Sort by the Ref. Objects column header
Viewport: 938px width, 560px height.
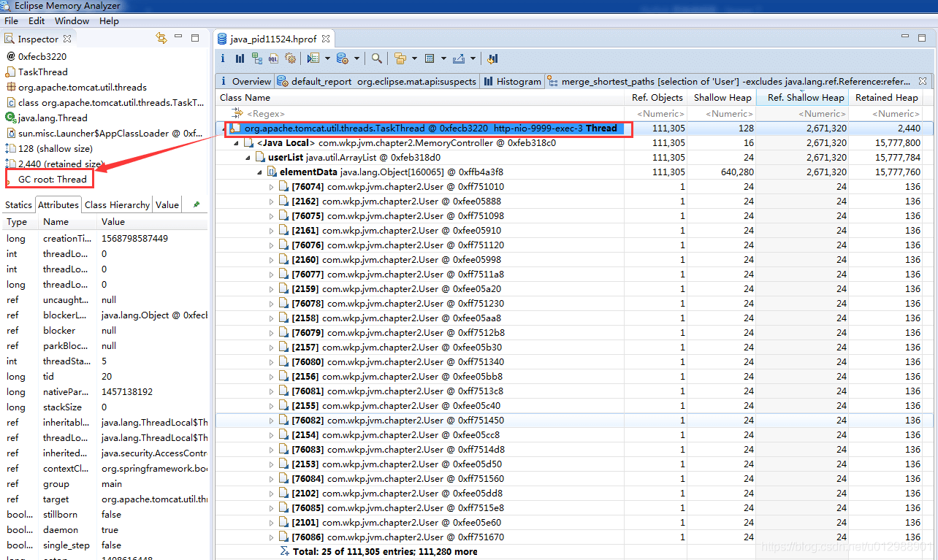[656, 98]
